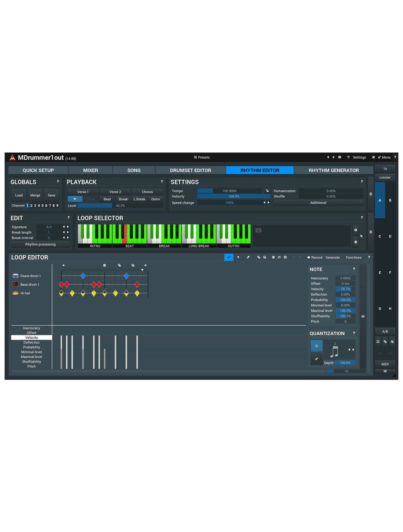403x532 pixels.
Task: Select the arrow pointer tool in Loop Editor
Action: (x=238, y=257)
